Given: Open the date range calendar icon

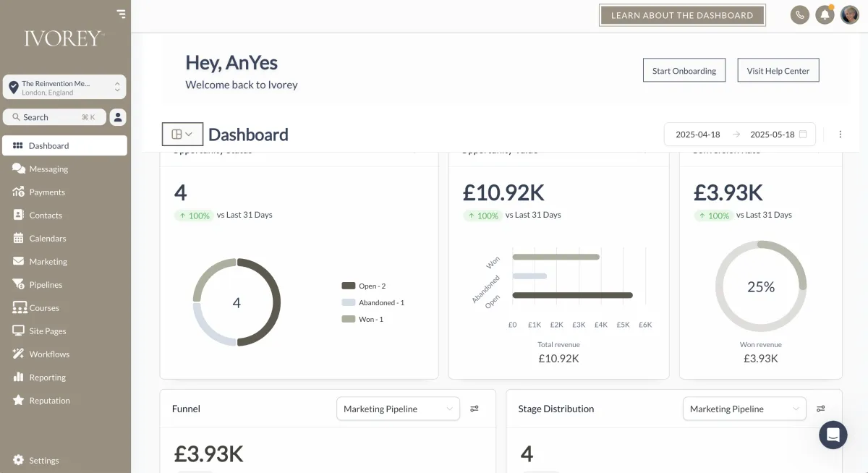Looking at the screenshot, I should click(x=803, y=135).
